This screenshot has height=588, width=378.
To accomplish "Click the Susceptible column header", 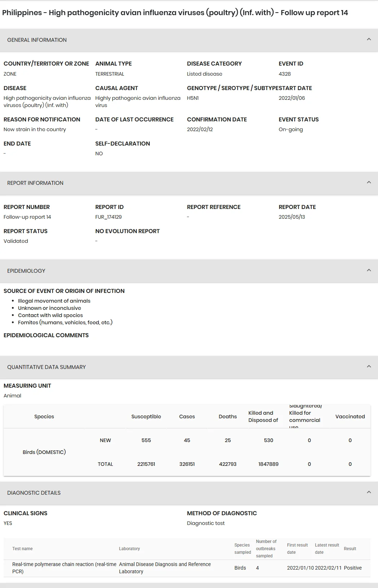I will point(146,416).
